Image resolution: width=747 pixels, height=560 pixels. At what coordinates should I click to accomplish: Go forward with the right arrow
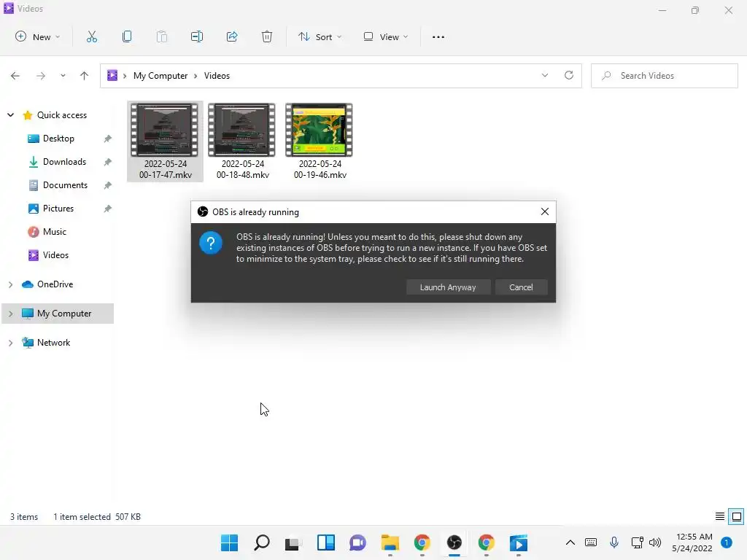[x=41, y=76]
